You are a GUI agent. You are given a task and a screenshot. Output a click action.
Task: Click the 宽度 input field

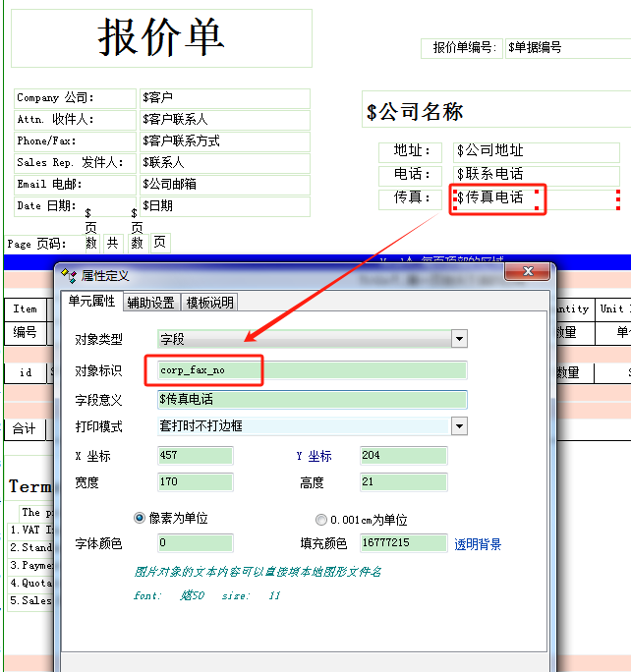[x=195, y=482]
